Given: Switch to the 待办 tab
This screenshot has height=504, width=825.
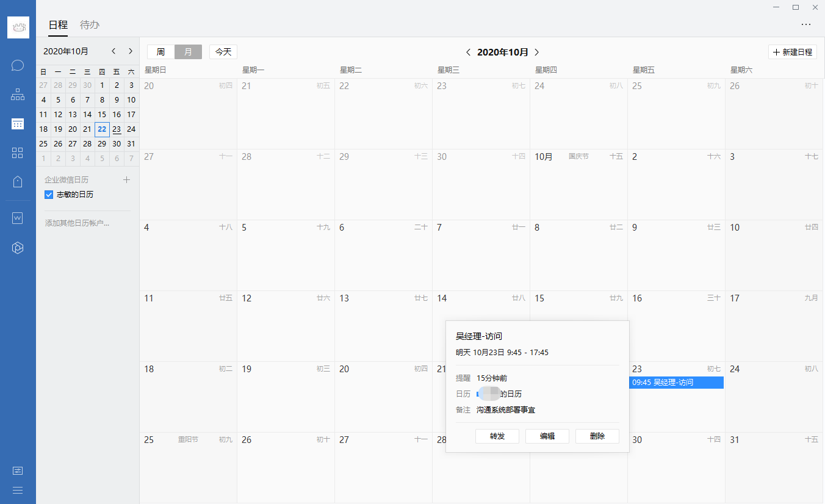Looking at the screenshot, I should 90,25.
